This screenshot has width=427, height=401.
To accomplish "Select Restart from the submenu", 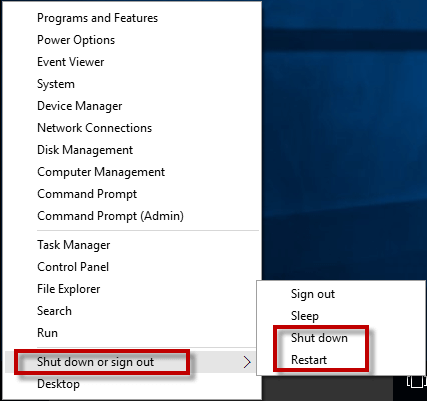I will point(309,360).
